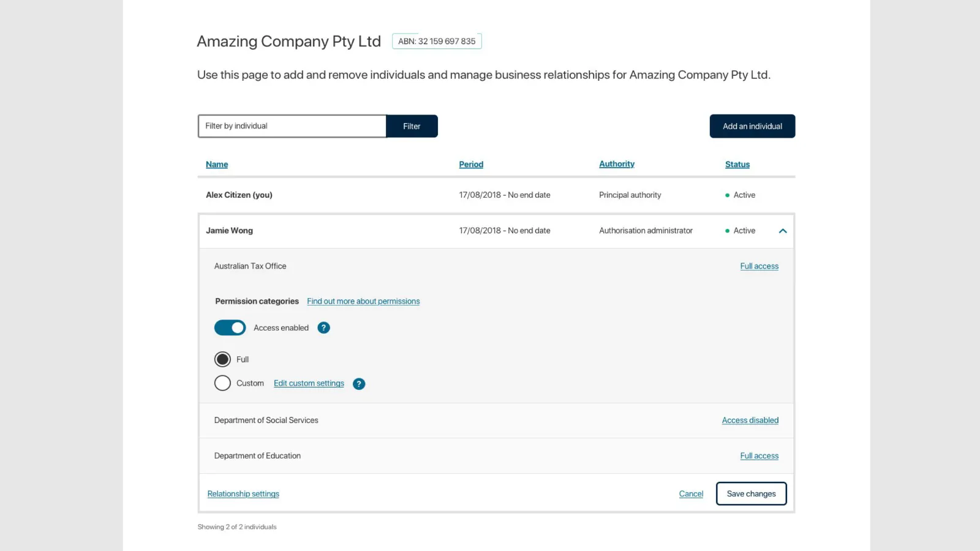Sort table by Authority column
980x551 pixels.
(x=617, y=164)
